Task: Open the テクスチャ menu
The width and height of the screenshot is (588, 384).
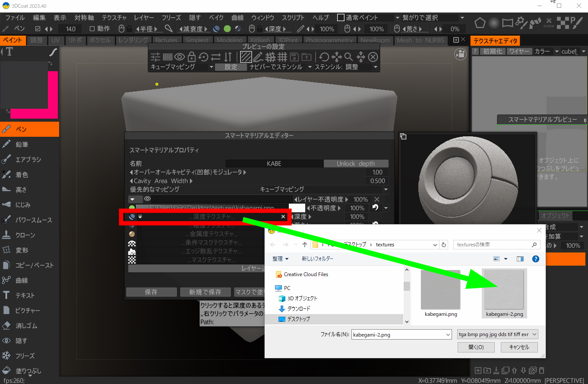Action: click(x=114, y=18)
